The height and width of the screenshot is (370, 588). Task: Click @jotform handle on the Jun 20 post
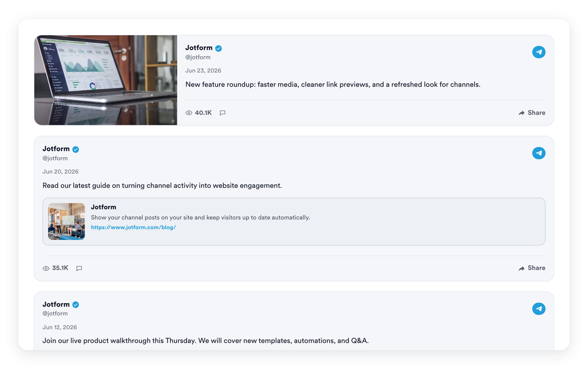55,158
